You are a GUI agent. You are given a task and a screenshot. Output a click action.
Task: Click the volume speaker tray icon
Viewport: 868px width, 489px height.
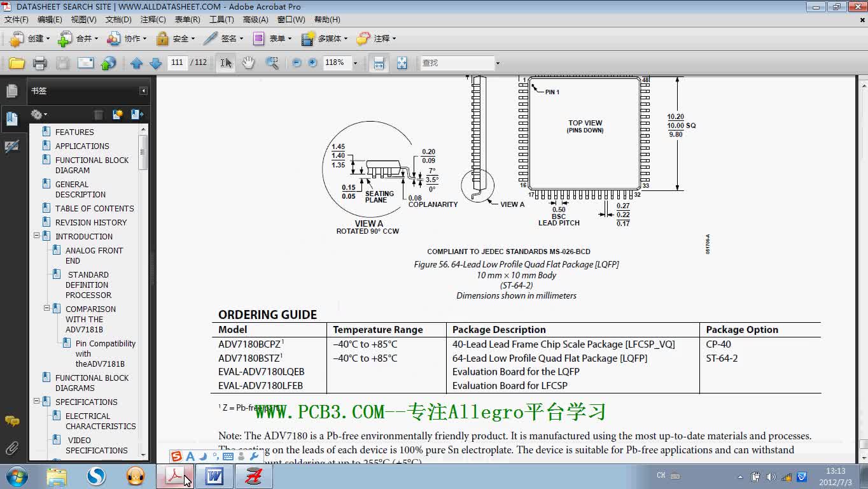point(771,476)
